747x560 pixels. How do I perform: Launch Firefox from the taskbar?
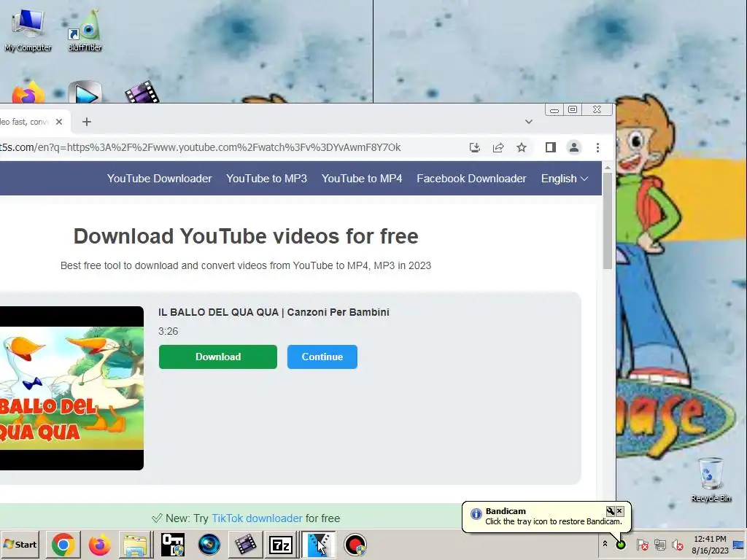point(99,545)
